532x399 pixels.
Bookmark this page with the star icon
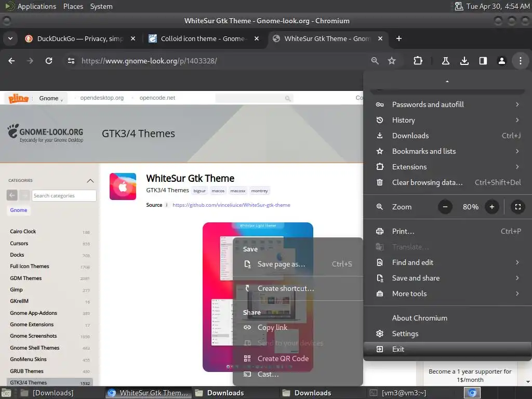tap(392, 61)
